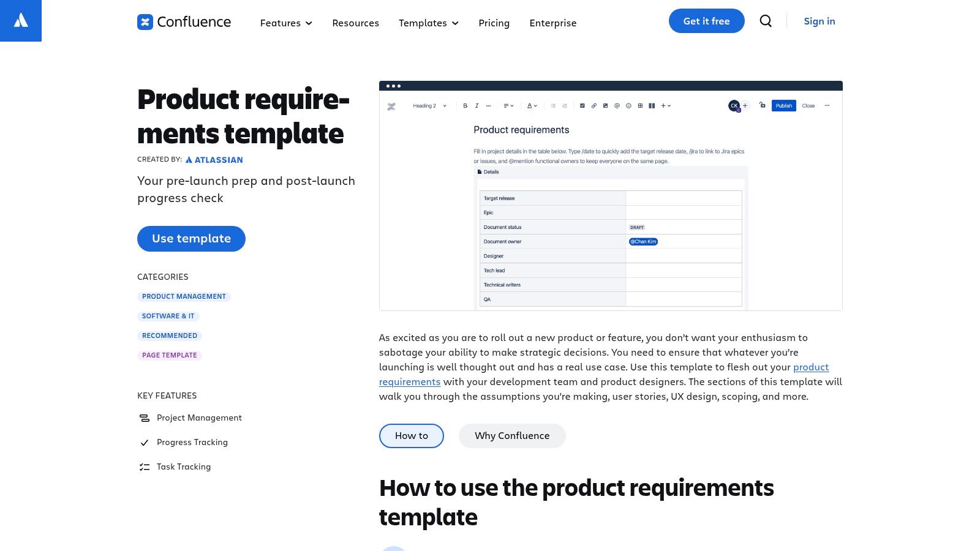Switch to the Why Confluence tab

point(512,436)
